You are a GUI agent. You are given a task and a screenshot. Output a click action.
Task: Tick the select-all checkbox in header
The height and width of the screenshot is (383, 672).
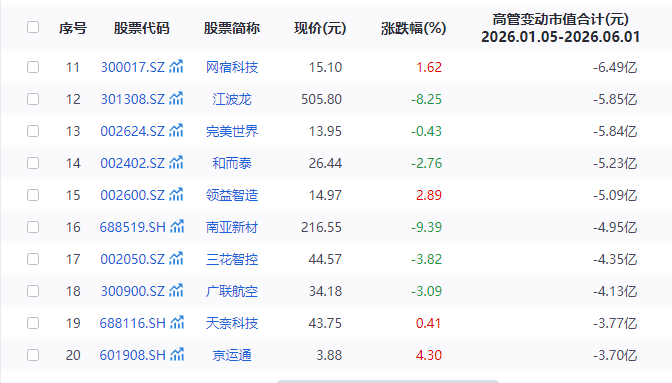pyautogui.click(x=33, y=27)
